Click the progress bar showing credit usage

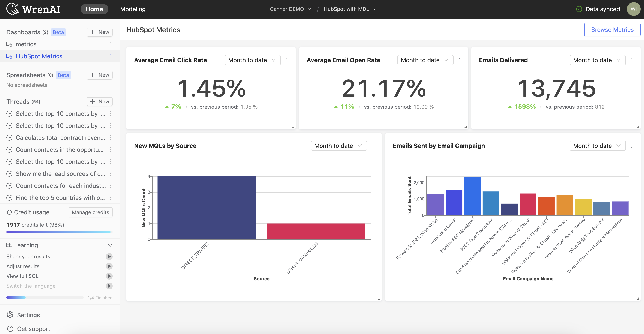59,232
